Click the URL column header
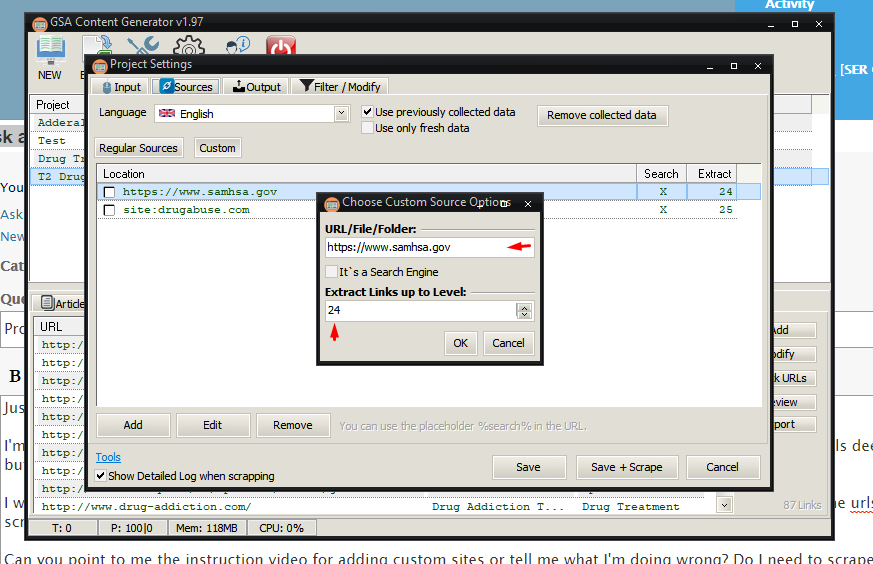Screen dimensions: 873x564 coord(58,327)
